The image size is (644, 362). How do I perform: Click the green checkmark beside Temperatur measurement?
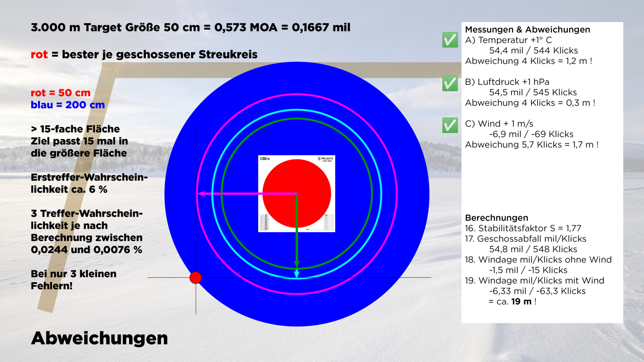[450, 40]
